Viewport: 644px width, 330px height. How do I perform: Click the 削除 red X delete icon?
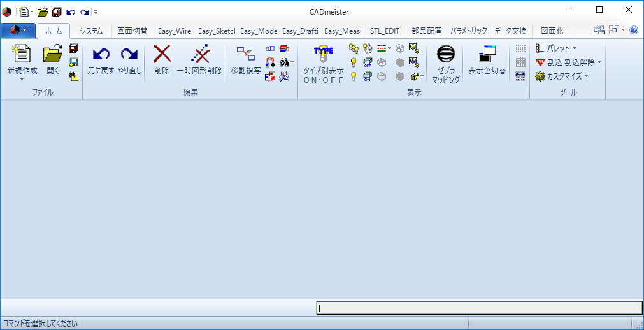click(162, 54)
